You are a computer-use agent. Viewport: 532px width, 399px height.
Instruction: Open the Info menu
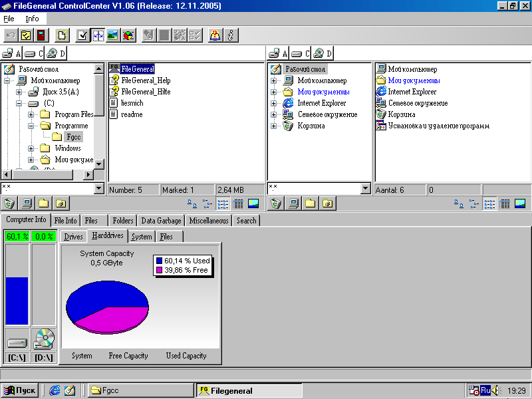[32, 19]
